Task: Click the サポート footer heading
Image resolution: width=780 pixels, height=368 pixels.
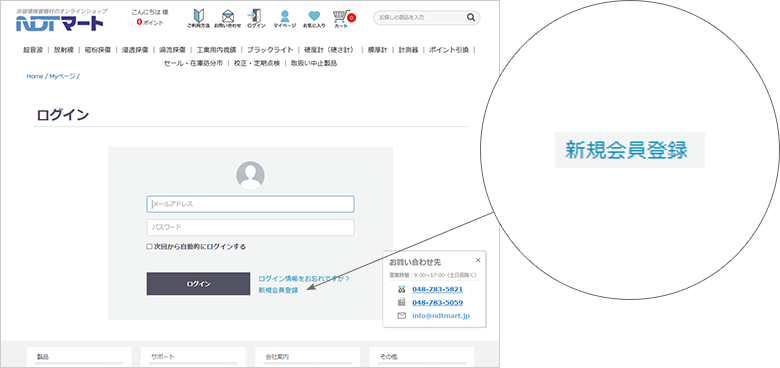Action: point(163,357)
